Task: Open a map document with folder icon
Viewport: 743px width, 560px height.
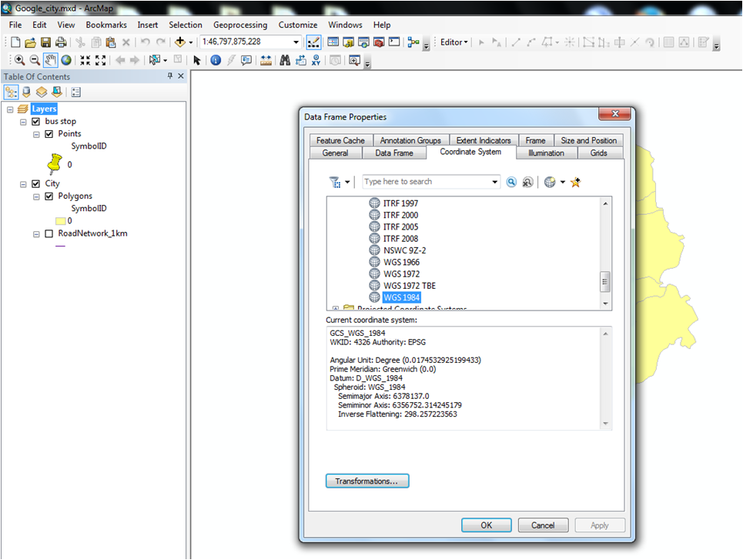Action: click(30, 42)
